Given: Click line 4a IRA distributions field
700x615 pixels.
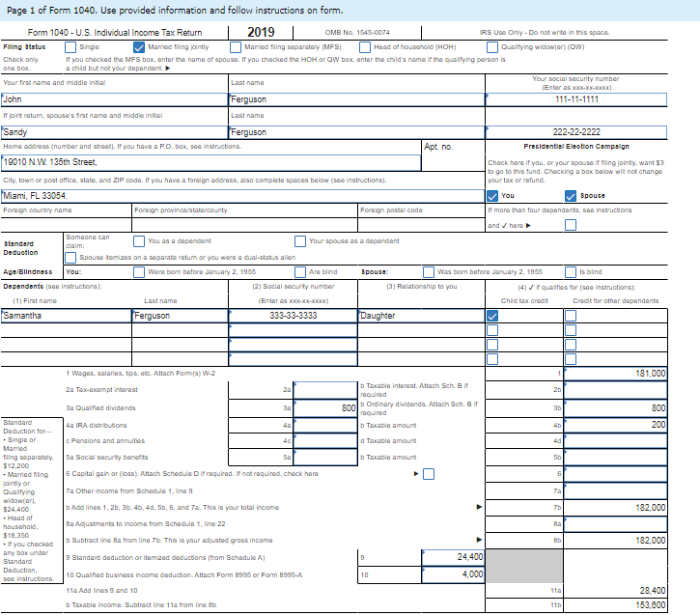Looking at the screenshot, I should (325, 426).
